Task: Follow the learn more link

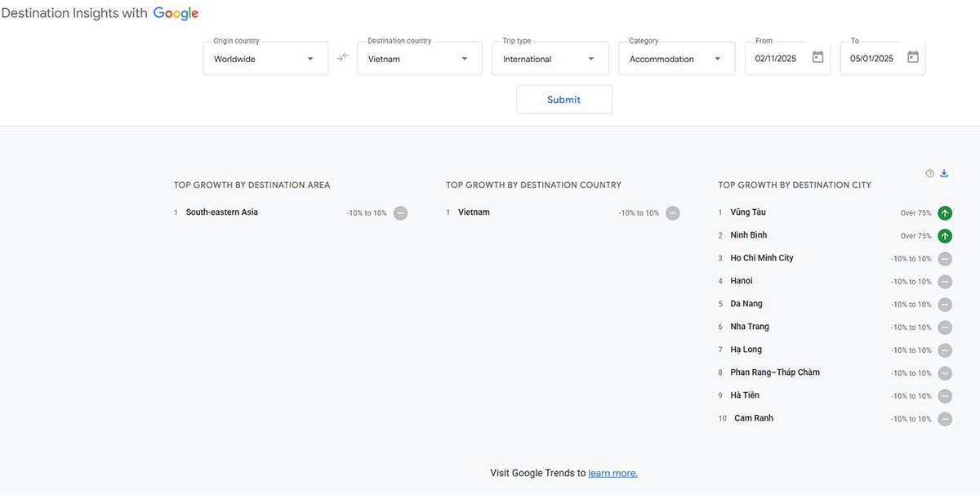Action: [x=612, y=473]
